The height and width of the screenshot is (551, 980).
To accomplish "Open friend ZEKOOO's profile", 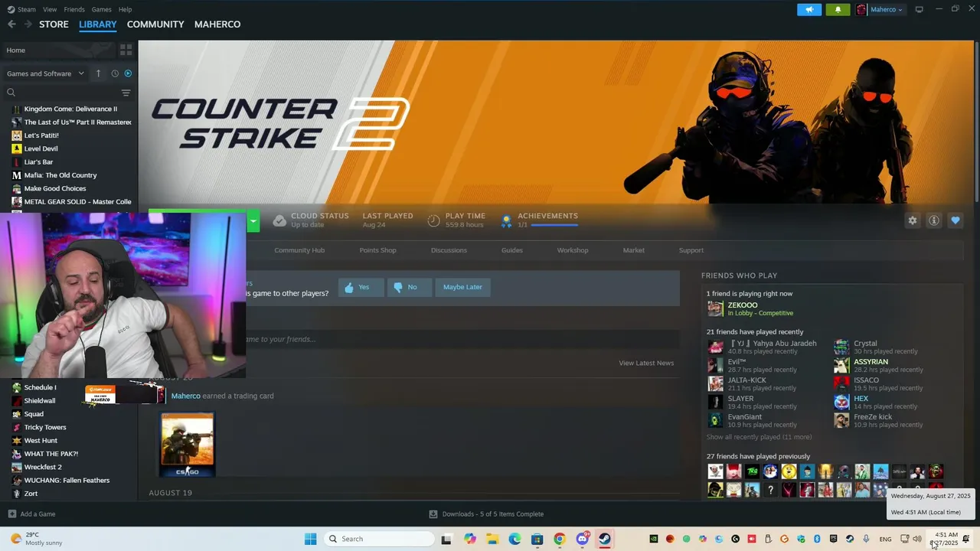I will [743, 305].
